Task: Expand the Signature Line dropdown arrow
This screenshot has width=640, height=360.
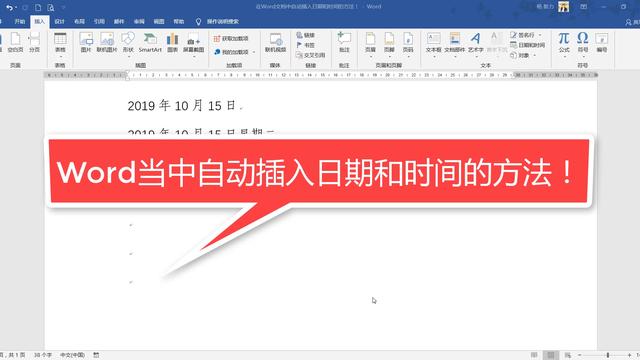Action: pyautogui.click(x=540, y=35)
